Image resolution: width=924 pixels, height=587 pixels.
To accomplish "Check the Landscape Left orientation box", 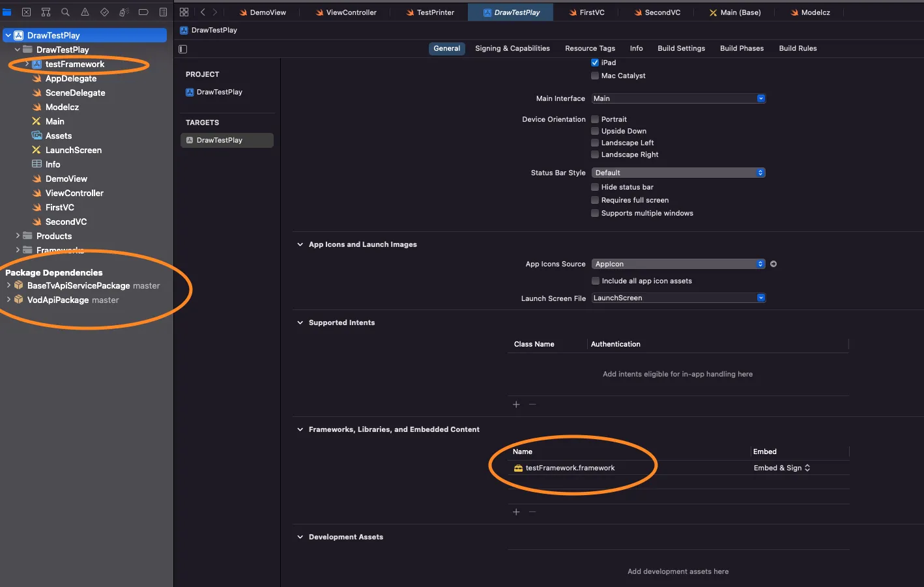I will coord(595,143).
